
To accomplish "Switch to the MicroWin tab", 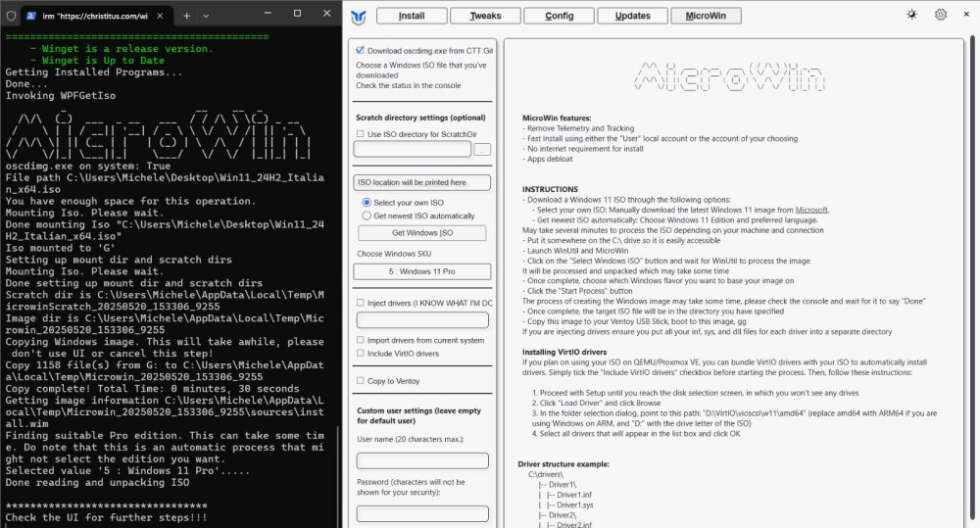I will click(x=706, y=16).
